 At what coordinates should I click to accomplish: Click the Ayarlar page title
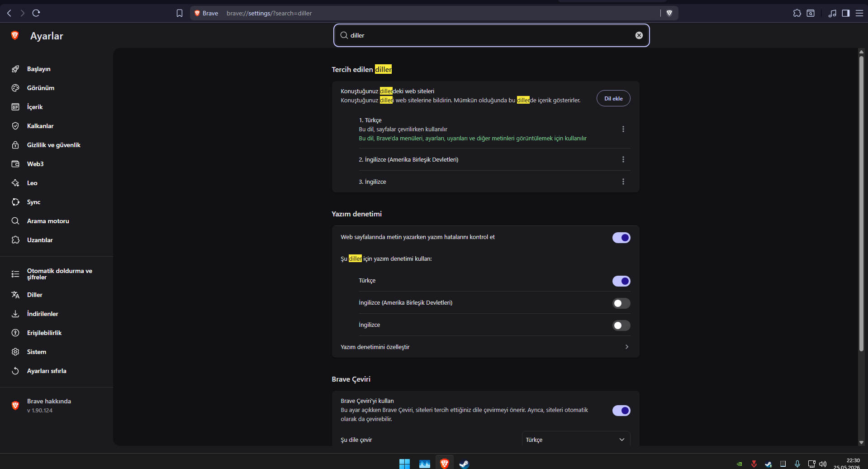[47, 36]
